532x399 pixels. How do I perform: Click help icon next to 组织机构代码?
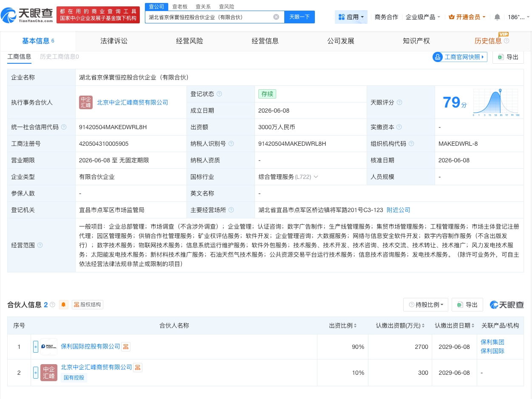pos(411,144)
